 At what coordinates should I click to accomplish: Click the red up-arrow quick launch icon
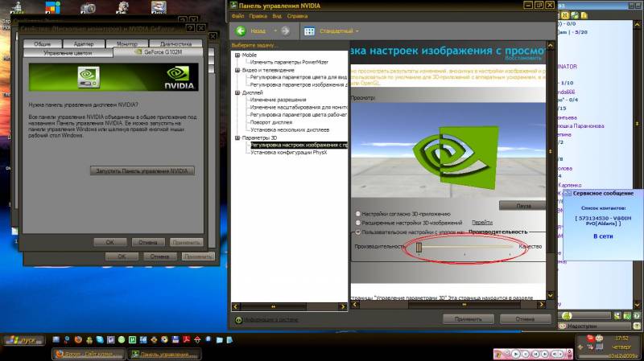pyautogui.click(x=197, y=339)
